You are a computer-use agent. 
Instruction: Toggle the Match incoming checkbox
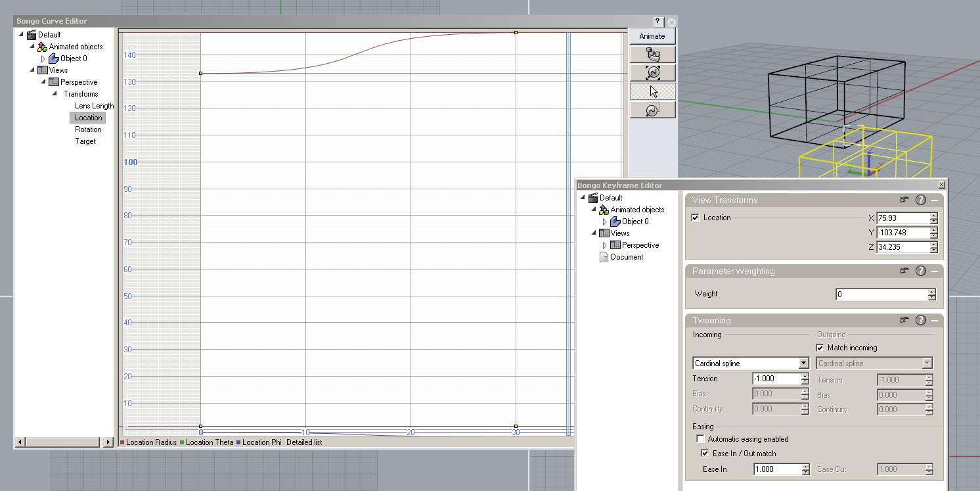[820, 348]
